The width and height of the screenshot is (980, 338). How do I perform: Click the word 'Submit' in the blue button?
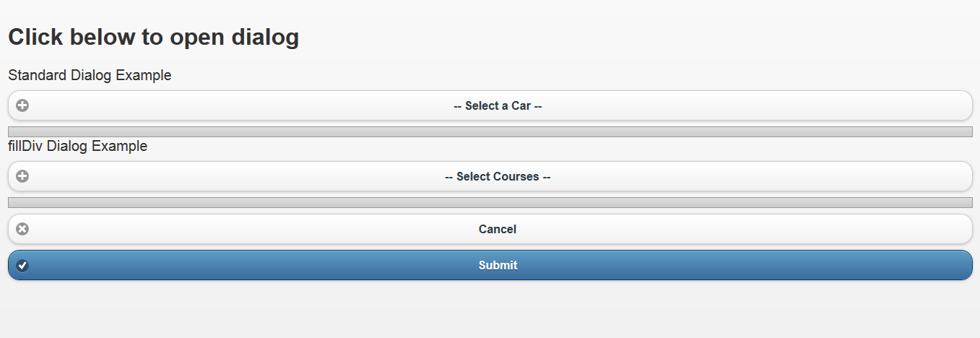(498, 266)
